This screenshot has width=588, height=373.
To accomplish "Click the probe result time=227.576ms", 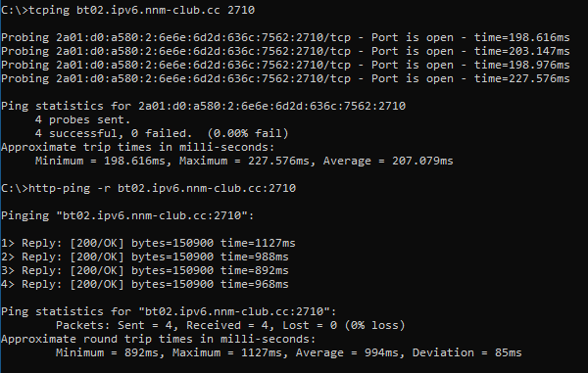I will (x=522, y=78).
